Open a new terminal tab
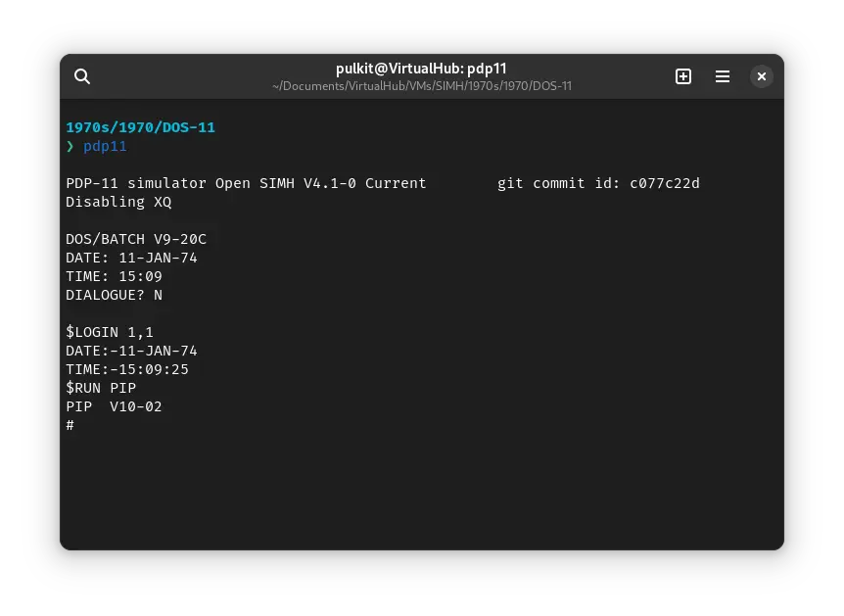Image resolution: width=844 pixels, height=616 pixels. point(683,76)
